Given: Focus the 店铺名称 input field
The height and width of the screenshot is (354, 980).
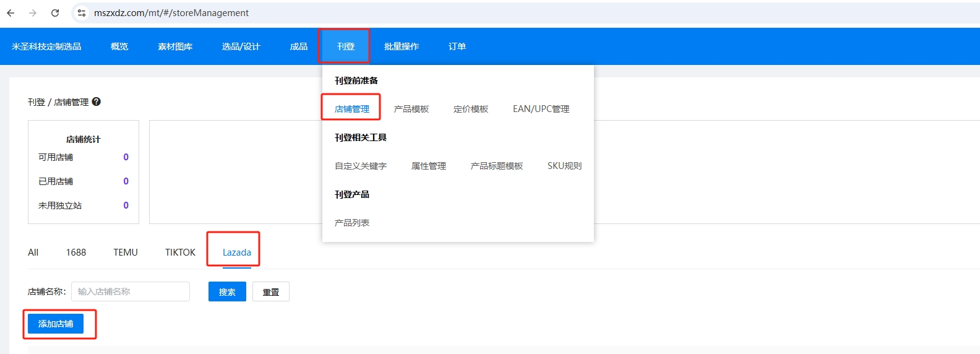Looking at the screenshot, I should [130, 291].
